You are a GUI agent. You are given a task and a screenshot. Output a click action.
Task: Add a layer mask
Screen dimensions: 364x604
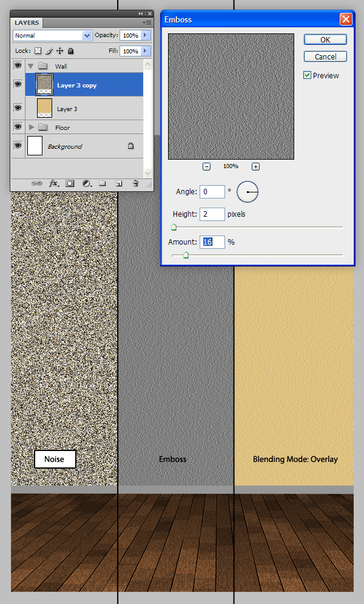70,183
